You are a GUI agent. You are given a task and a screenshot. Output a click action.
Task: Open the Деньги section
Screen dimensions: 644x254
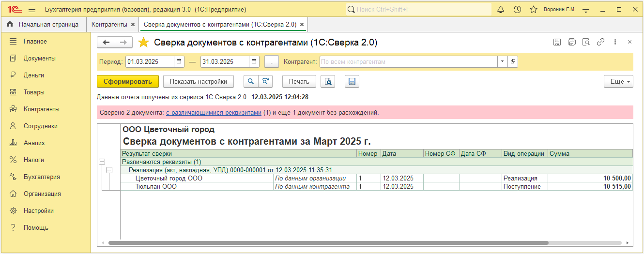click(x=46, y=75)
